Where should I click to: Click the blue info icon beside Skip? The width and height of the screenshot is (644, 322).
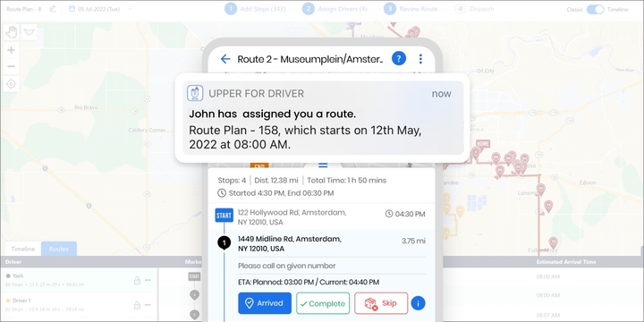pos(418,303)
